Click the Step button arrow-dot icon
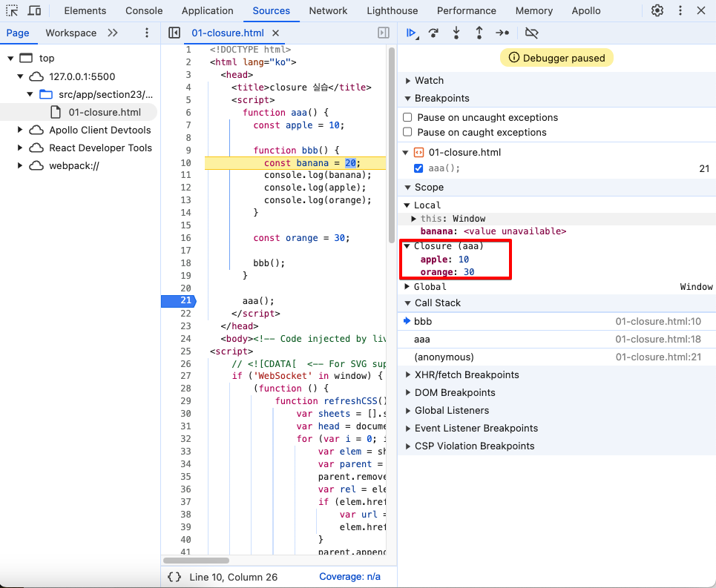716x588 pixels. pos(502,33)
